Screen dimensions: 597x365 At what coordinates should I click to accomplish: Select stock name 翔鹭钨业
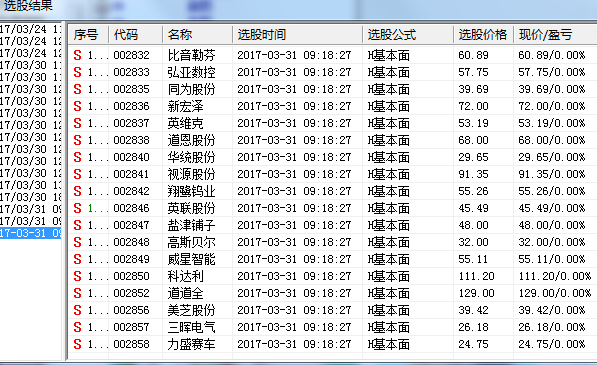tap(191, 191)
